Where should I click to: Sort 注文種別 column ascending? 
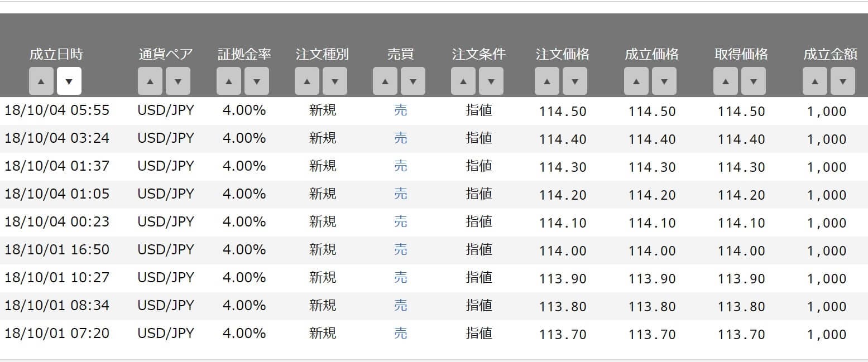tap(306, 81)
